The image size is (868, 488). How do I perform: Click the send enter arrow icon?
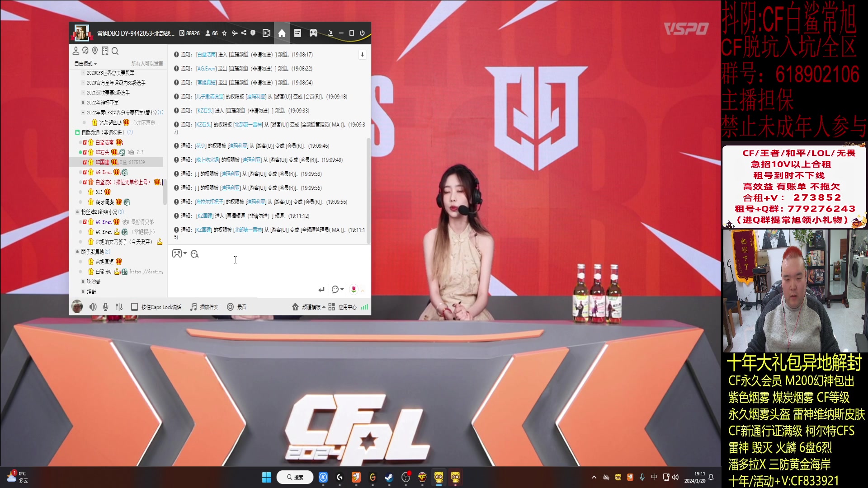pos(321,290)
